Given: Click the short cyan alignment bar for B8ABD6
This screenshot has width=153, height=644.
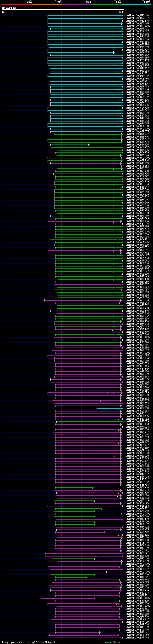Looking at the screenshot, I should pos(70,145).
